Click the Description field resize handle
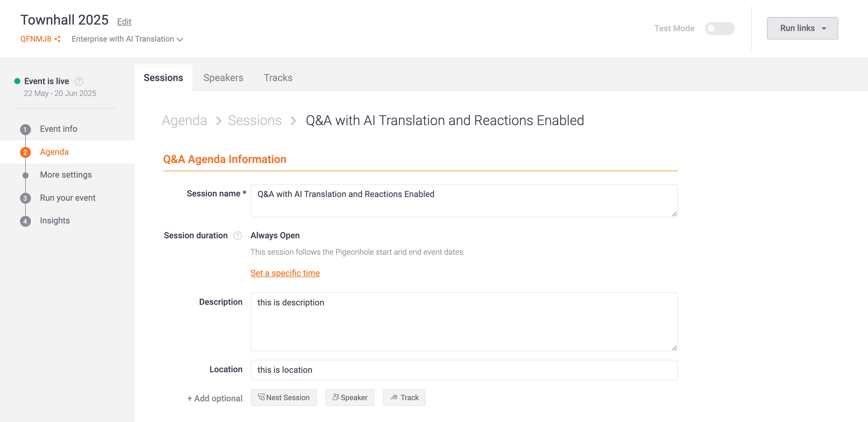Image resolution: width=868 pixels, height=422 pixels. click(x=674, y=348)
